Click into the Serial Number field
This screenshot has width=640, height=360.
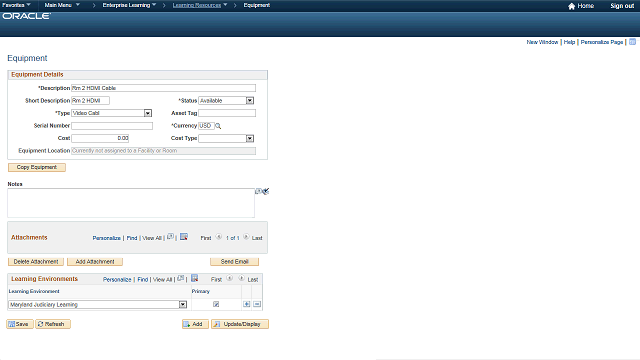tap(112, 126)
